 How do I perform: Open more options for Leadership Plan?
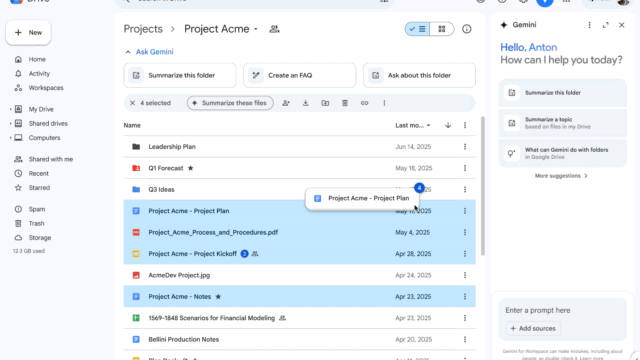pos(465,147)
